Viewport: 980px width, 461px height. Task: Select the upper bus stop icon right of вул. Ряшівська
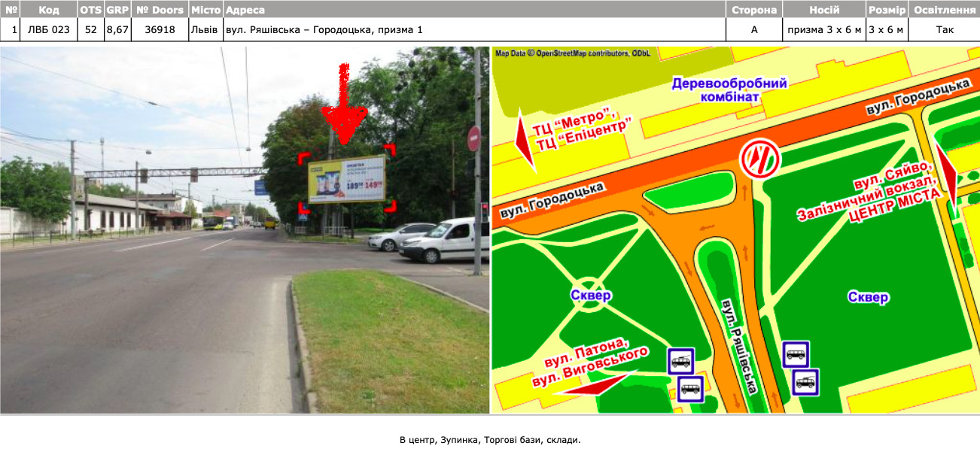pos(796,353)
